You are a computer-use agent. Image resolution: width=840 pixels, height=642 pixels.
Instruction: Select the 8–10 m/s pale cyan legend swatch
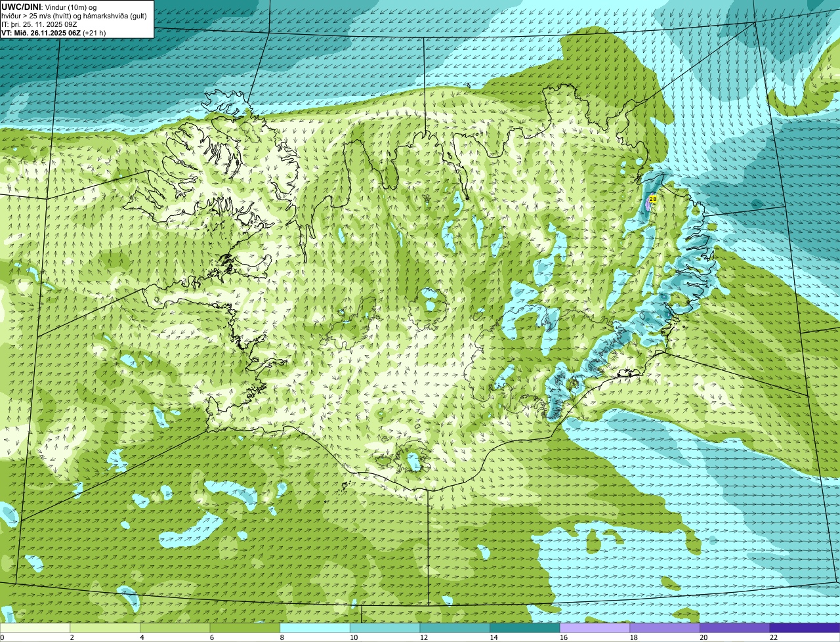[315, 628]
